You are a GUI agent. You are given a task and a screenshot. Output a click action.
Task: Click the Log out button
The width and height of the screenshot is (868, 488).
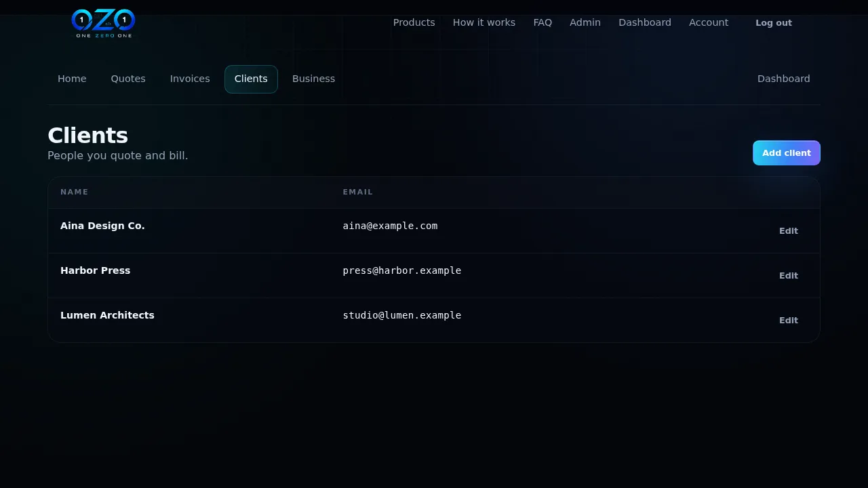point(774,23)
